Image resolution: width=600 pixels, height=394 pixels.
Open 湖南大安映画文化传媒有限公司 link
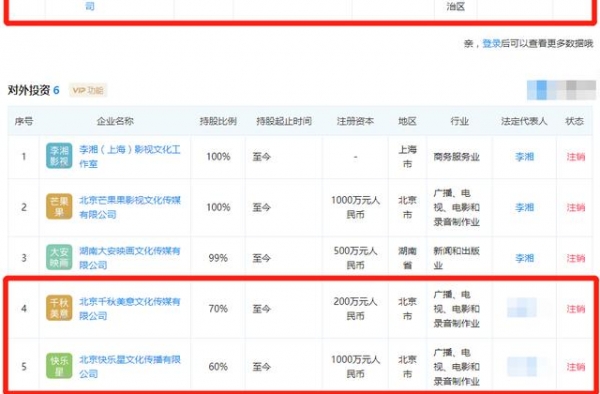129,258
